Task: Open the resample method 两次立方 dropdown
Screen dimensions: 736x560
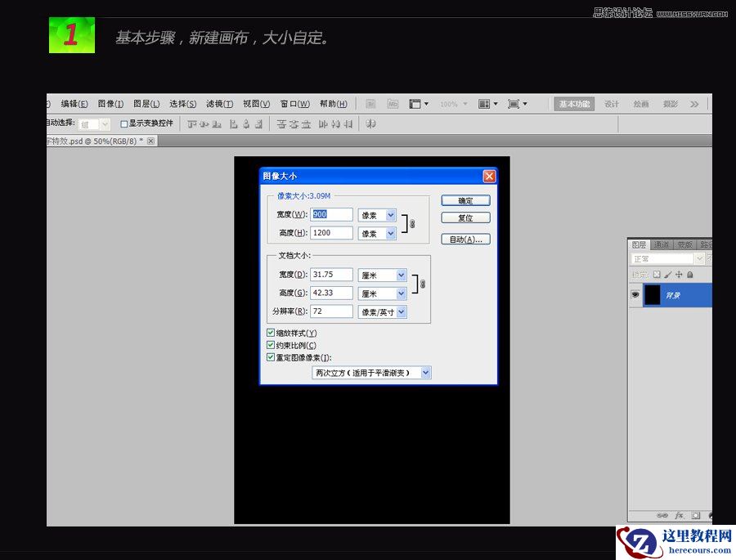Action: 371,372
